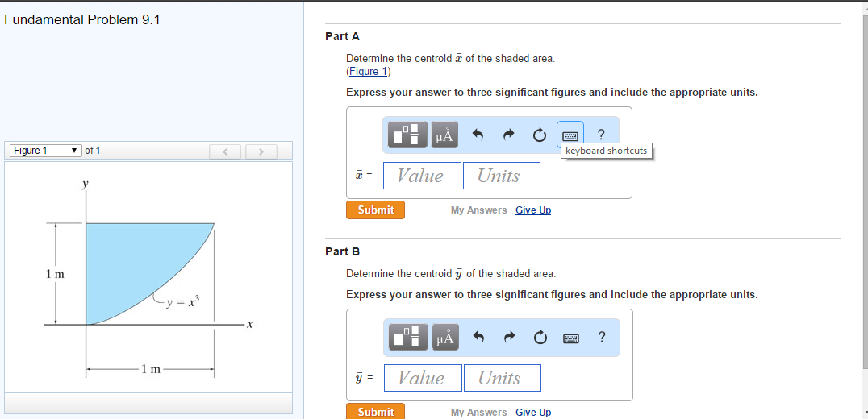Go to previous figure arrow
Viewport: 868px width, 419px height.
point(225,151)
